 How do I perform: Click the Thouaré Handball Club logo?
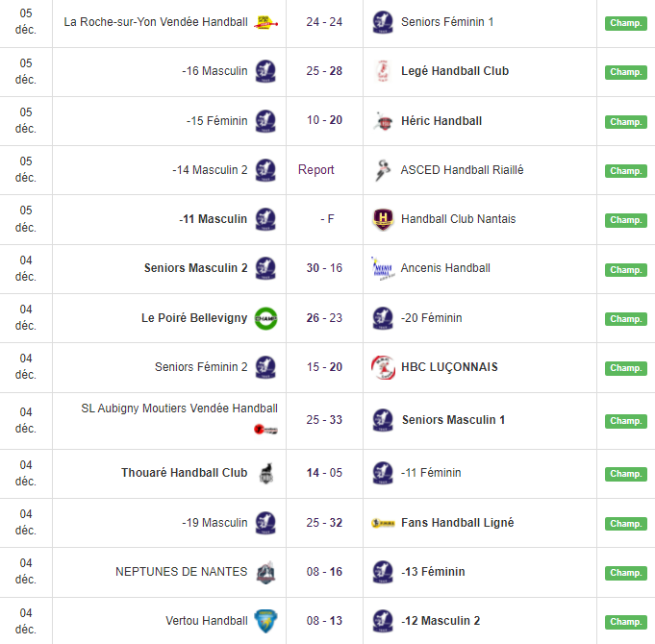[x=265, y=473]
